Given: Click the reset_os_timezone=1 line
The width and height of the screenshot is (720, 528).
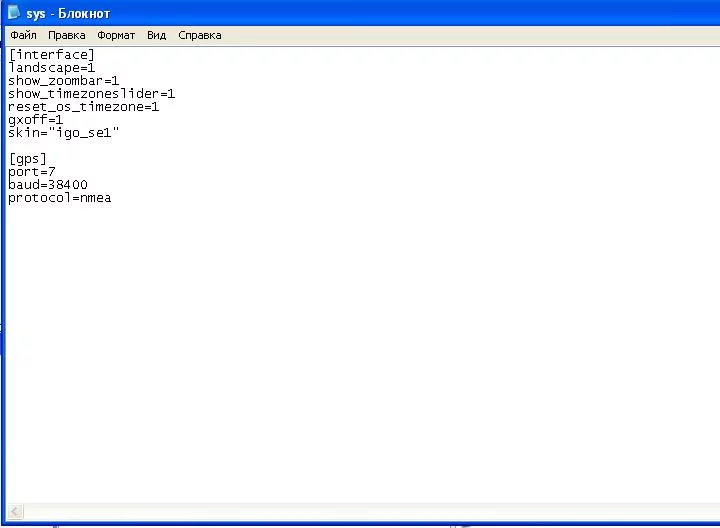Looking at the screenshot, I should click(84, 107).
